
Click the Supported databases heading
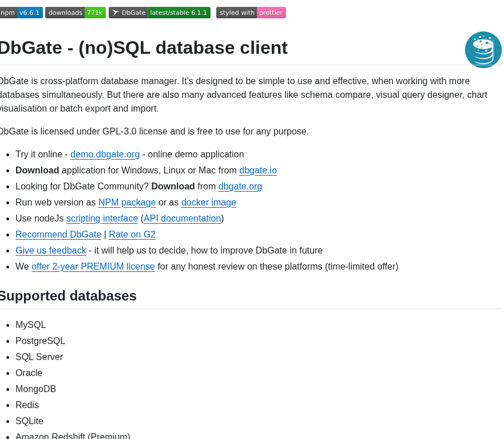tap(68, 296)
